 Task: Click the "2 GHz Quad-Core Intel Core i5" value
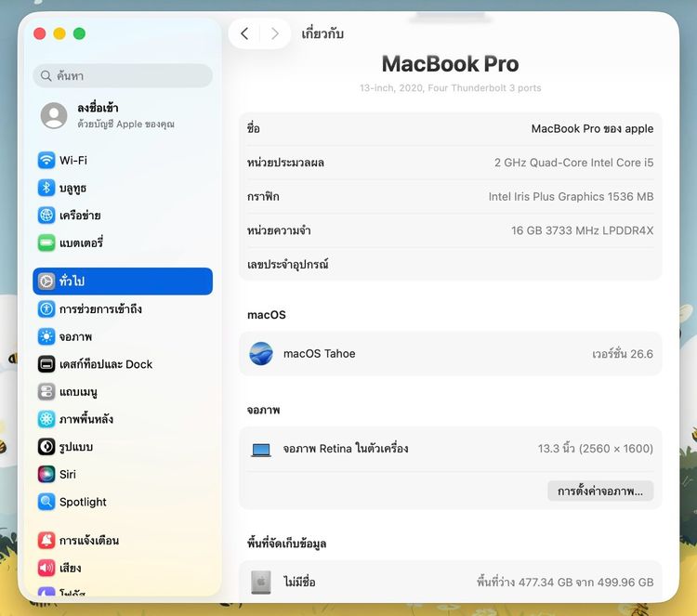coord(574,163)
